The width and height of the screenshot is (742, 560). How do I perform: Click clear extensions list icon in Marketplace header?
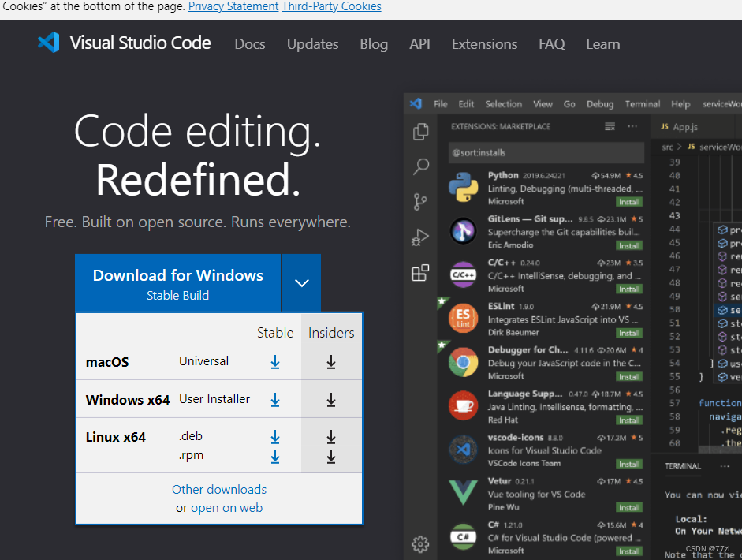click(610, 126)
